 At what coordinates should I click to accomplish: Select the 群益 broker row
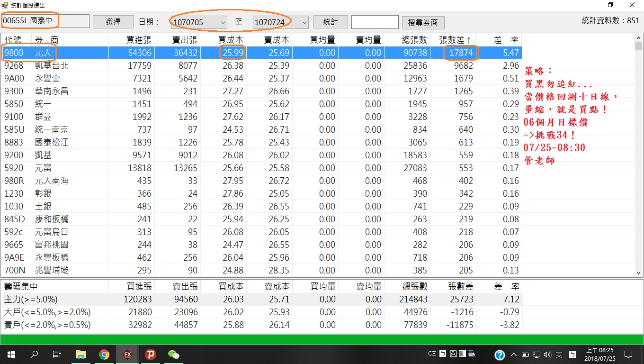click(261, 117)
